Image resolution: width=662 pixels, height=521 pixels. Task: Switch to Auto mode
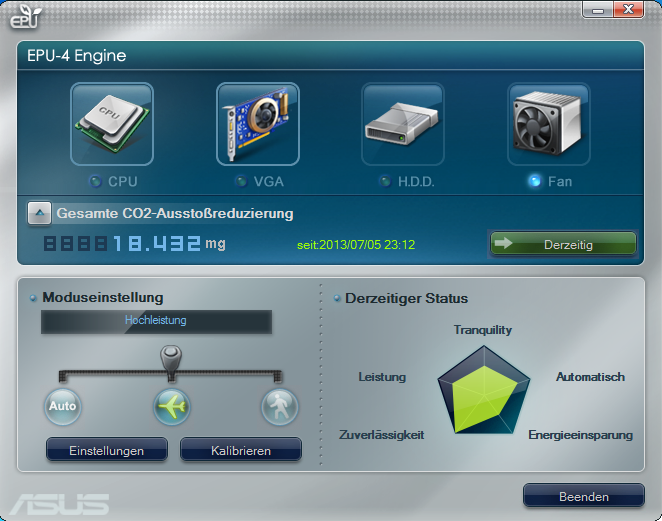[x=62, y=406]
